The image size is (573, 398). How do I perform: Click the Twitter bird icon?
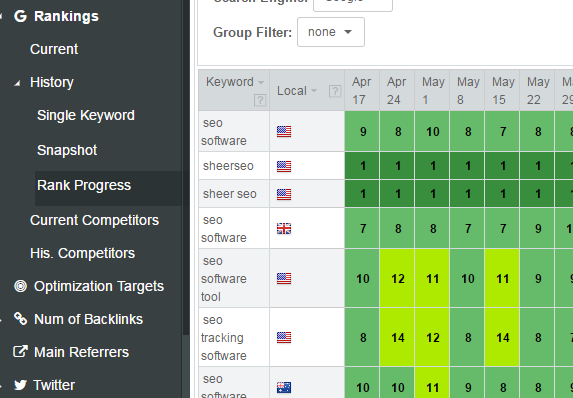20,385
